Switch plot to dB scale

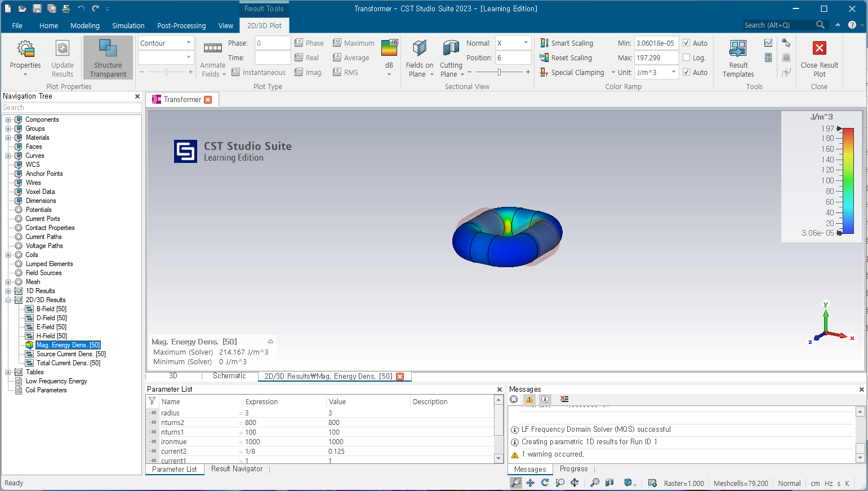point(389,57)
